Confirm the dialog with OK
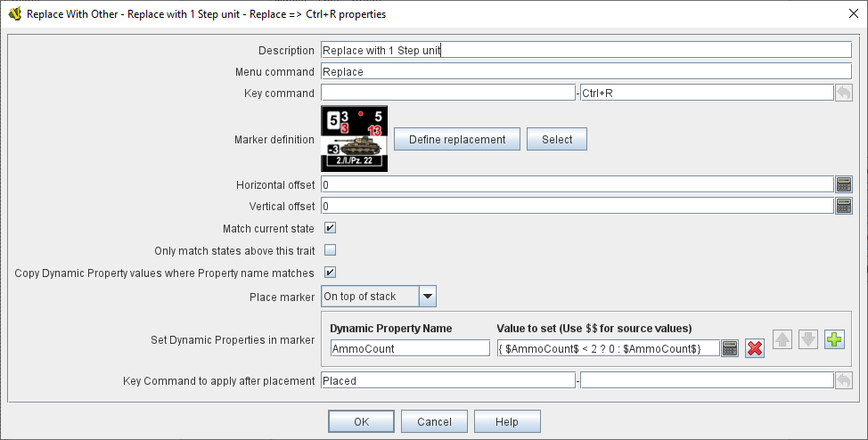This screenshot has height=440, width=868. click(x=361, y=421)
